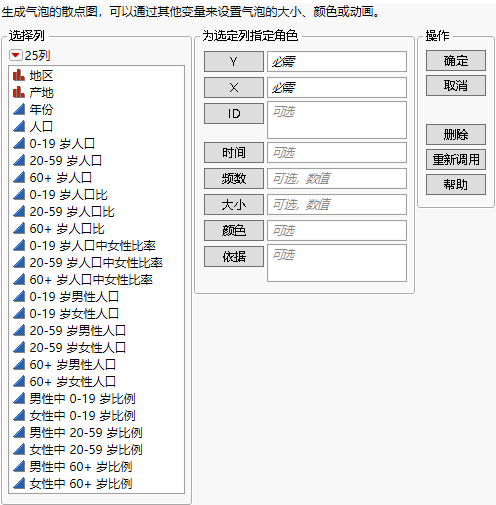Click the icon beside 0-19 岁女性人口
The width and height of the screenshot is (496, 505).
19,313
